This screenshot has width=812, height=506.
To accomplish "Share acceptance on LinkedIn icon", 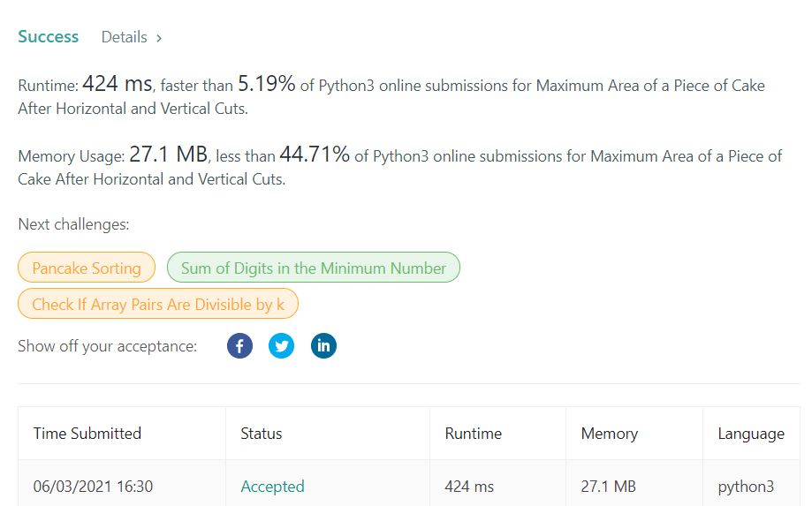I will (323, 345).
